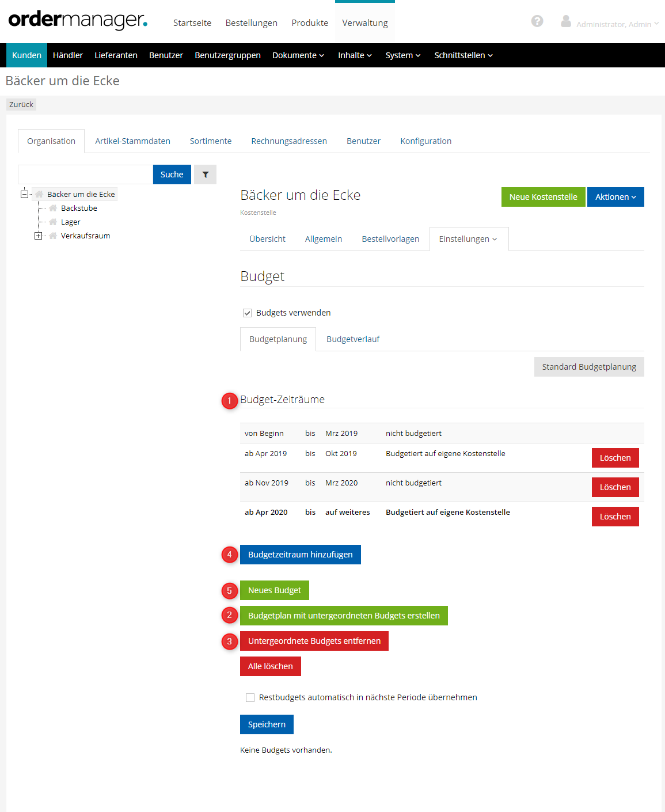665x812 pixels.
Task: Click the administrator user profile icon
Action: [x=566, y=21]
